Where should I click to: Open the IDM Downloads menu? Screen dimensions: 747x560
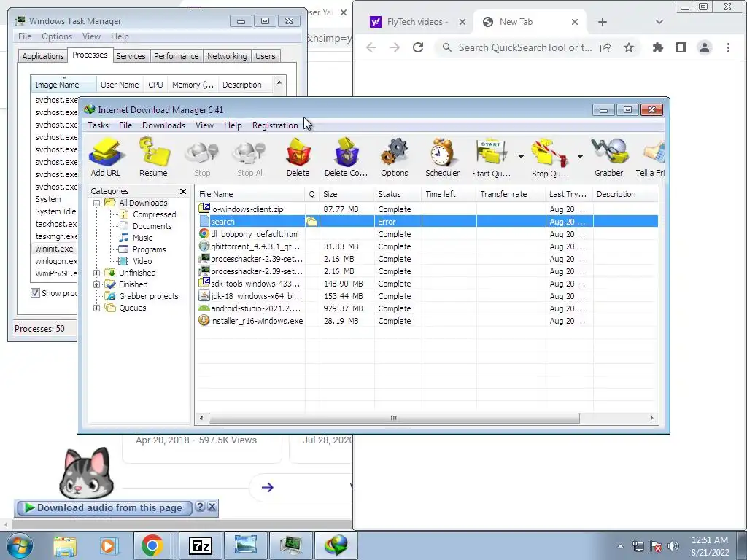(163, 125)
